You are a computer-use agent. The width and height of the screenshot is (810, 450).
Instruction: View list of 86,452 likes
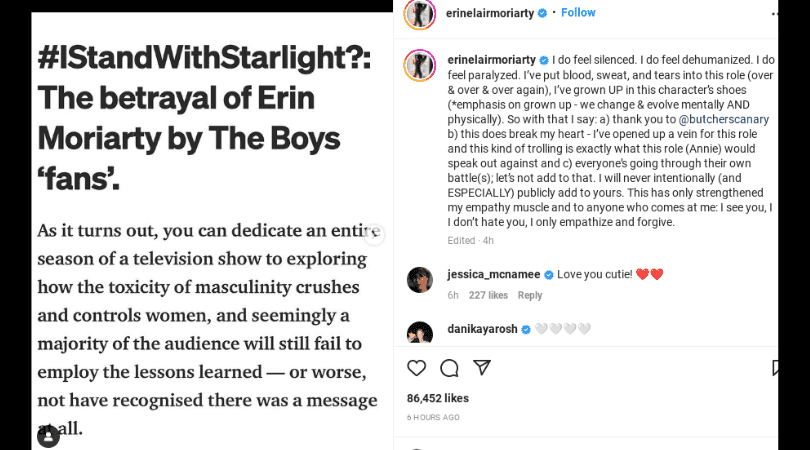[438, 398]
